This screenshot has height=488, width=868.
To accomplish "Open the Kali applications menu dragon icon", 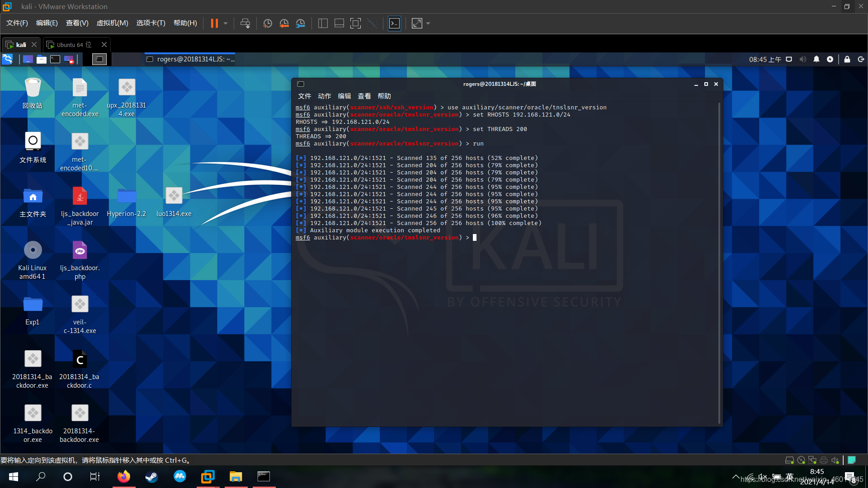I will (8, 59).
